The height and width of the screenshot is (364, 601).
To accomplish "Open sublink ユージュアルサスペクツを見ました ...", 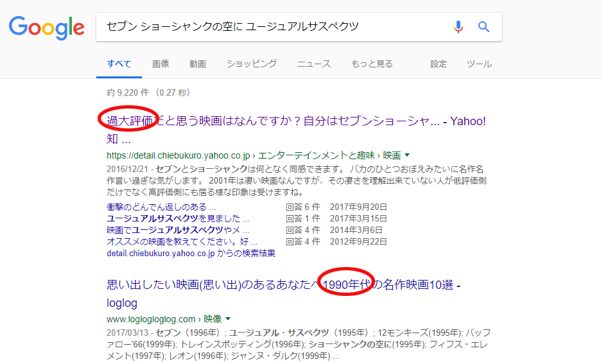I will 178,219.
